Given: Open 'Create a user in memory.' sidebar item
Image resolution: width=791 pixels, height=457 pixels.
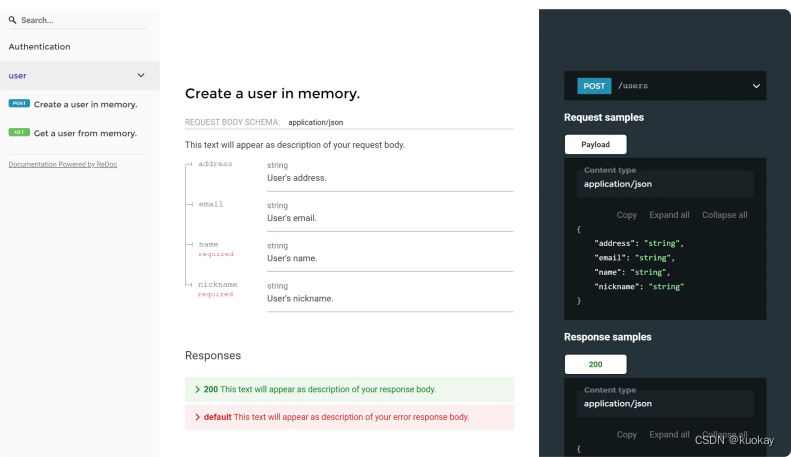Looking at the screenshot, I should point(85,104).
